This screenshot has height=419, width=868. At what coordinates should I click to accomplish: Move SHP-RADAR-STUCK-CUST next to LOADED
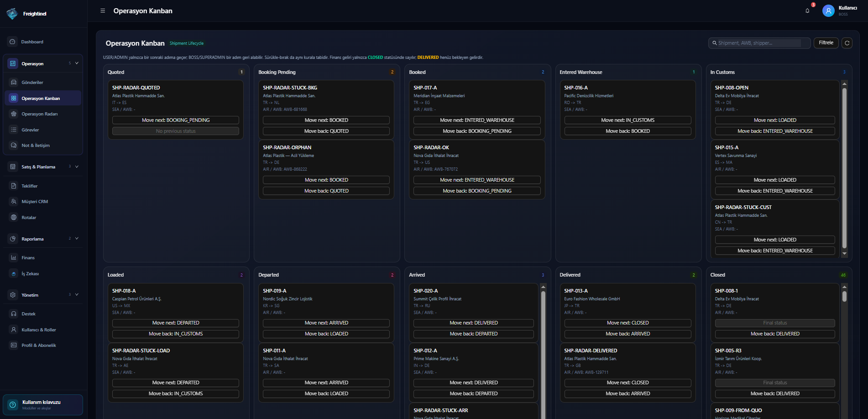click(x=775, y=240)
